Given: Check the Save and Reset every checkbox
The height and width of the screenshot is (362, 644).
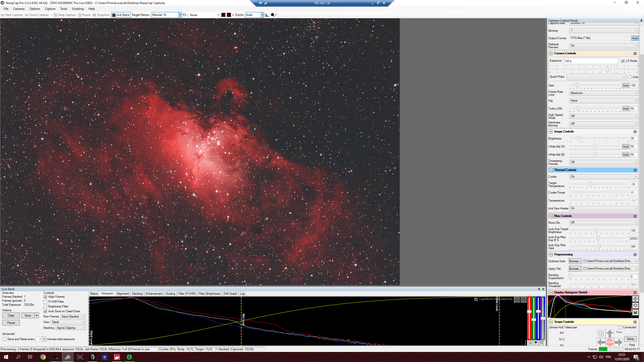Looking at the screenshot, I should 5,339.
